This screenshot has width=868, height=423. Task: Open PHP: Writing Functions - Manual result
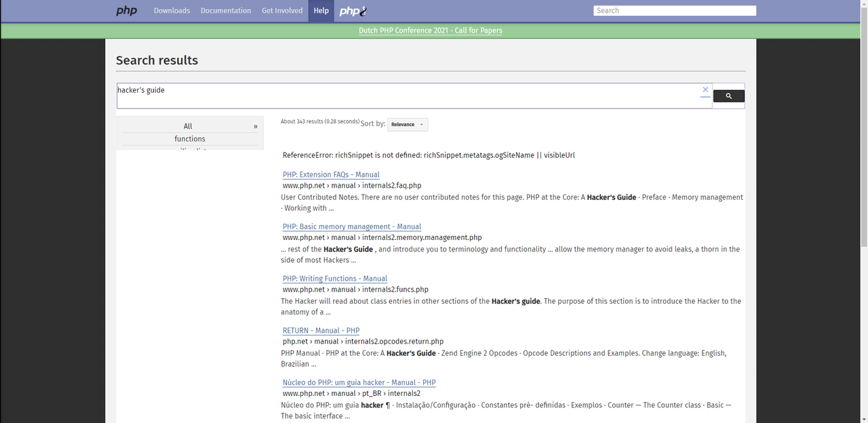(x=335, y=279)
